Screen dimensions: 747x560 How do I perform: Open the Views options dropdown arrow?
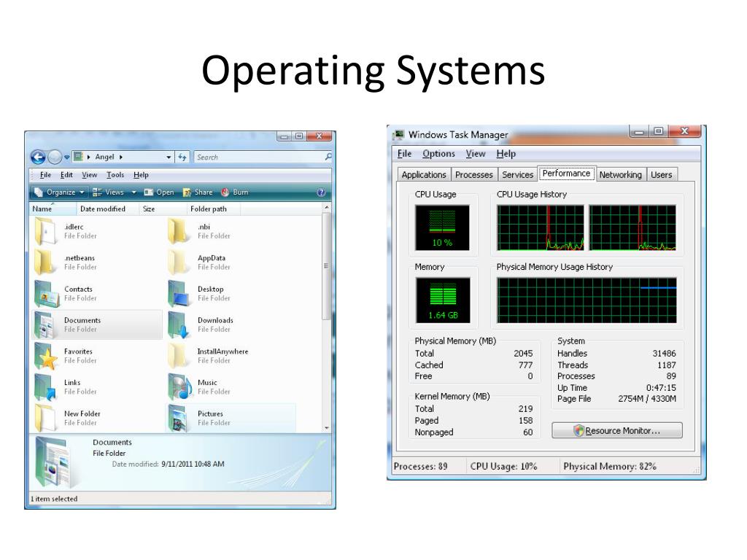(x=134, y=192)
